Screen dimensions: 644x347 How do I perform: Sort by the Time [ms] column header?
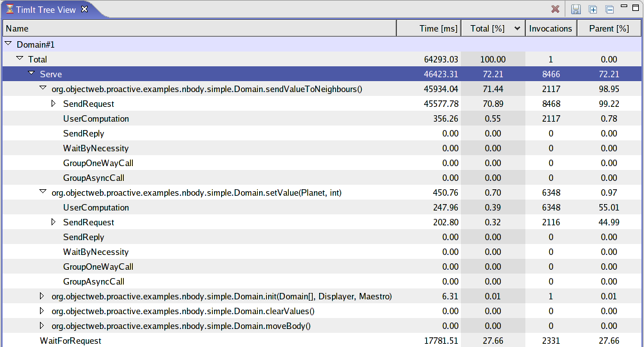(429, 28)
